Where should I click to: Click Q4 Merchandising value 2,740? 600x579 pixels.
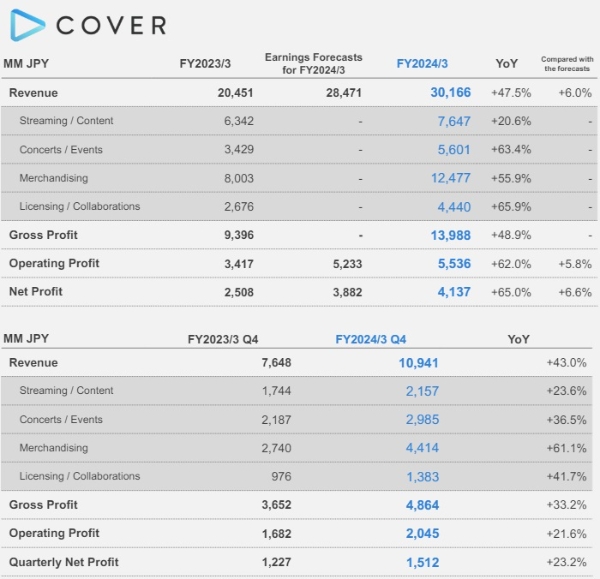tap(276, 448)
